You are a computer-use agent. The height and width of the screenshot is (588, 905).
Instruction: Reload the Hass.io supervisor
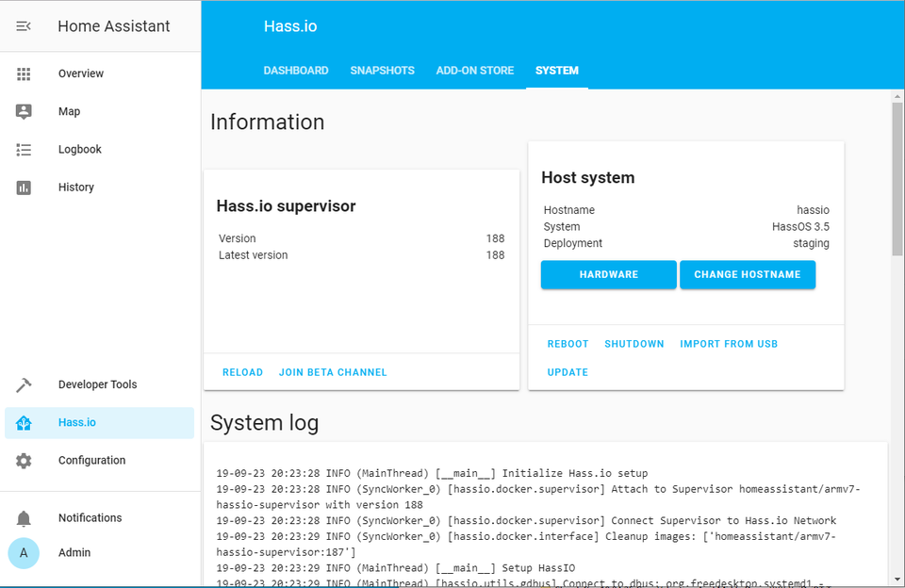tap(242, 372)
